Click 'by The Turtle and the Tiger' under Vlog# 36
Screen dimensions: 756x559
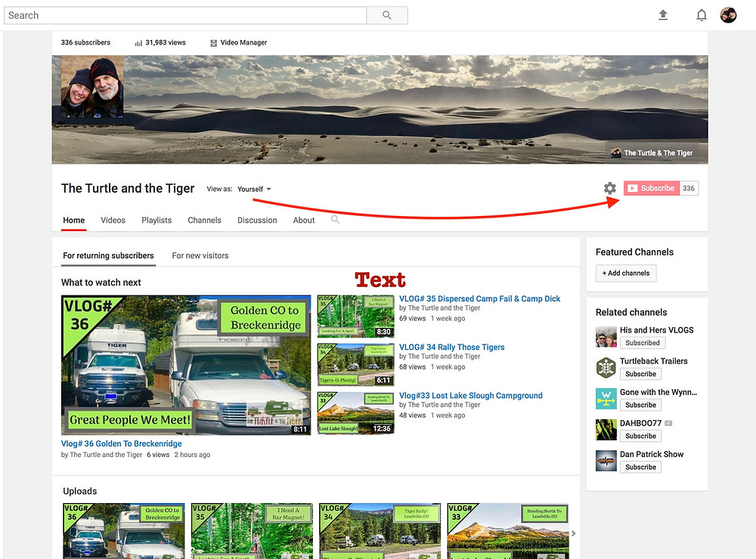102,455
